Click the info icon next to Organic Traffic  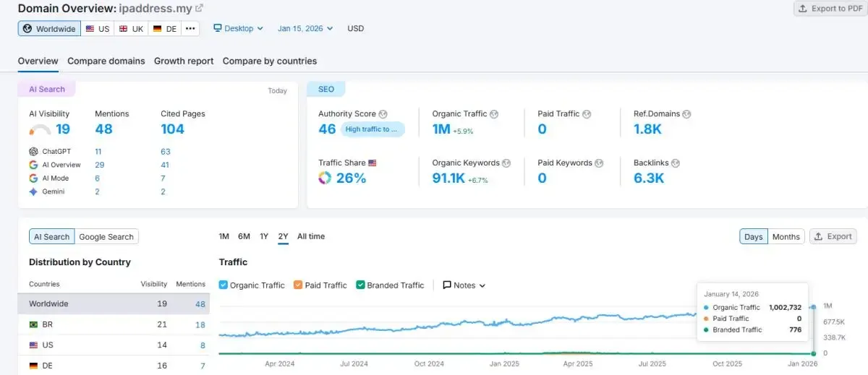click(x=494, y=114)
